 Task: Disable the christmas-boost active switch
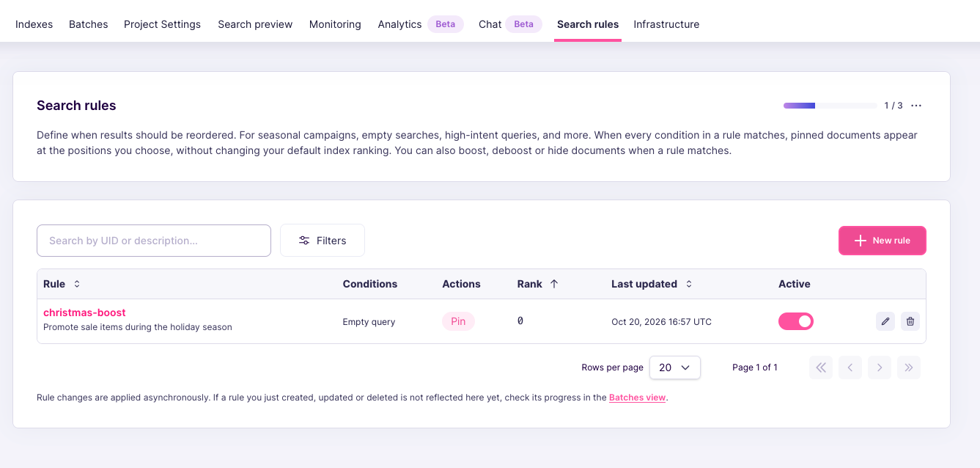coord(796,321)
